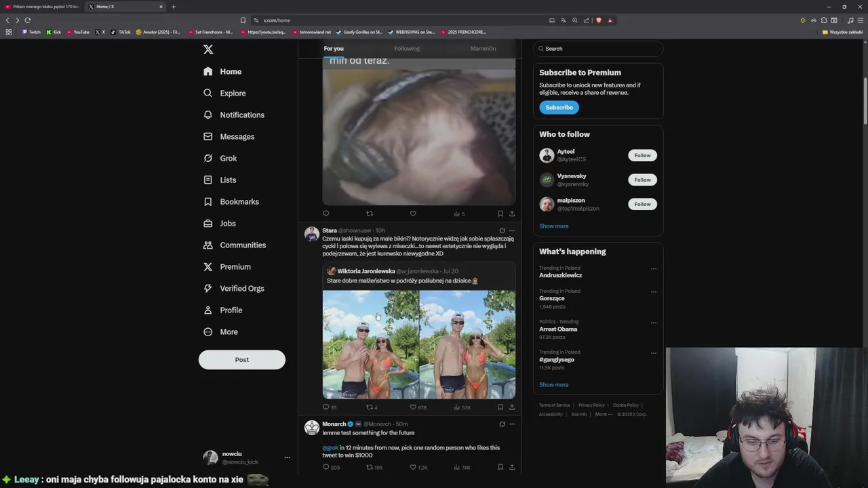The width and height of the screenshot is (868, 488).
Task: Click Show more under Who to follow
Action: point(554,226)
